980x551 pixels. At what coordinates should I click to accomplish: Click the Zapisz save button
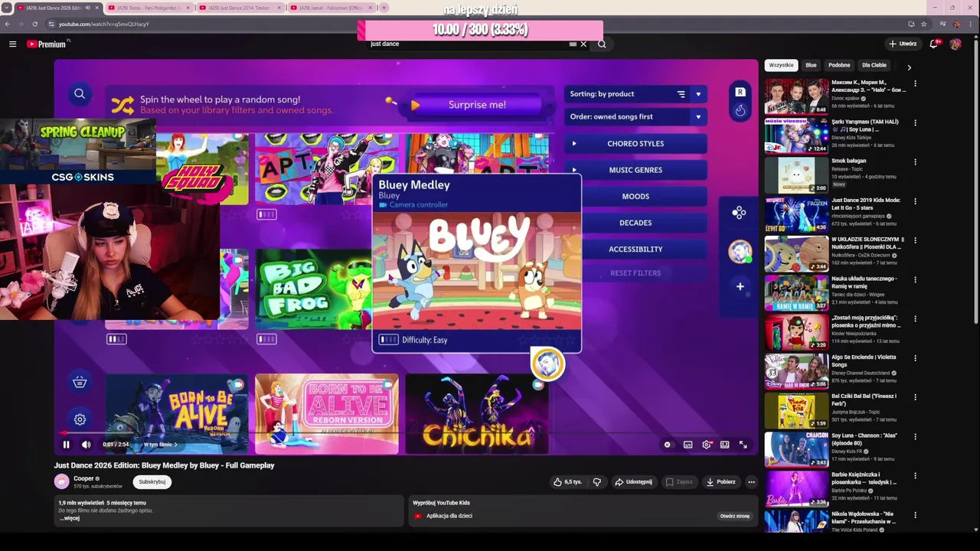pyautogui.click(x=679, y=482)
